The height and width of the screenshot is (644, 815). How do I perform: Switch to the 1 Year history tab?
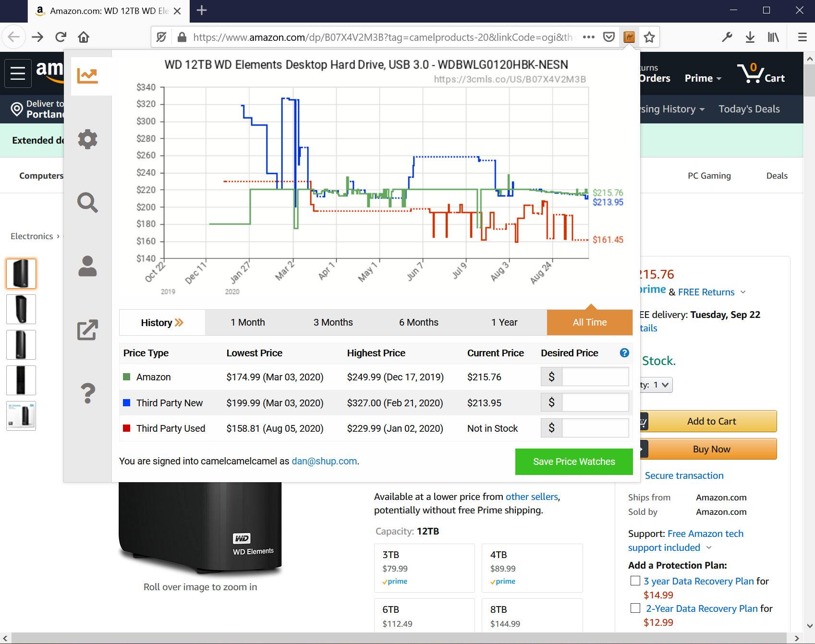point(504,322)
